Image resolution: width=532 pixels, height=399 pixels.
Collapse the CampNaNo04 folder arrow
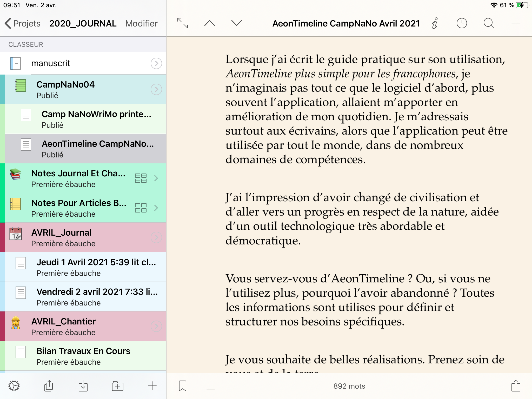156,89
